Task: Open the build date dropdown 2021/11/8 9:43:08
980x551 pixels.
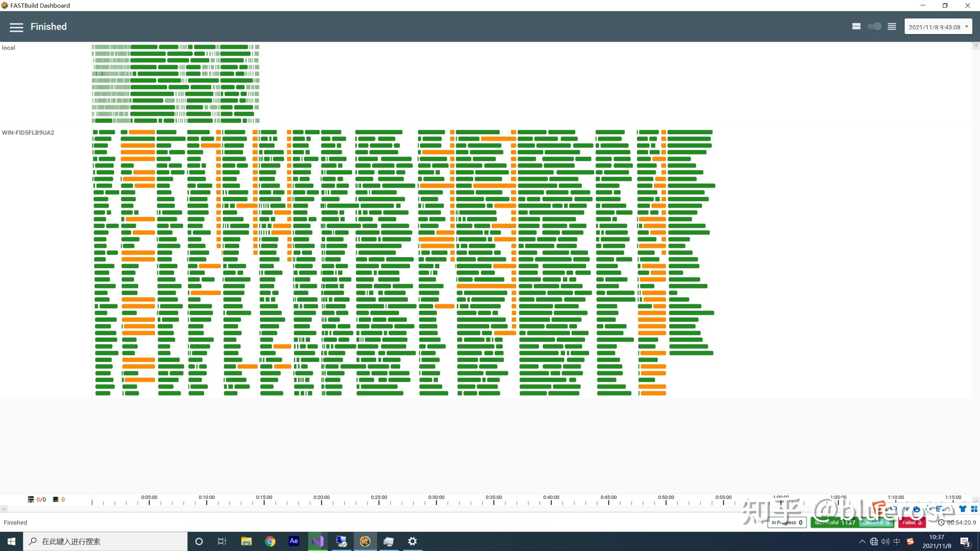Action: (x=938, y=27)
